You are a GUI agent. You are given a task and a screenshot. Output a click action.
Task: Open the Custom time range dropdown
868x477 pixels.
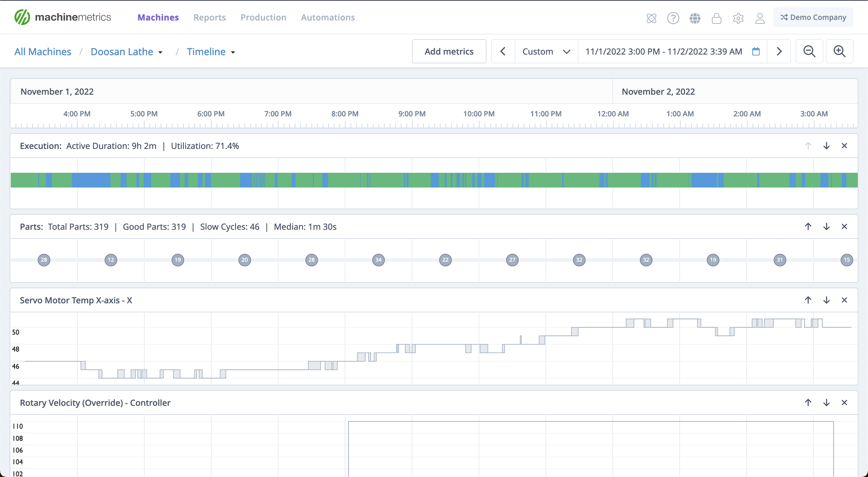pyautogui.click(x=545, y=51)
